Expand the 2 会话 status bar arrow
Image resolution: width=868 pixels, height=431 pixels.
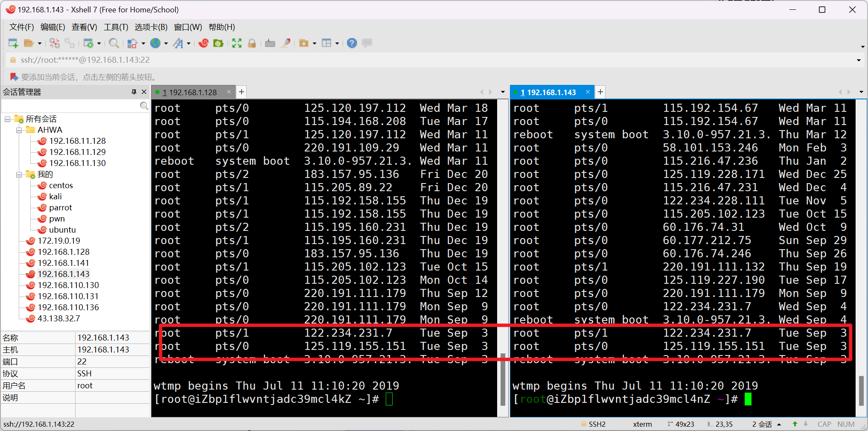click(x=779, y=424)
